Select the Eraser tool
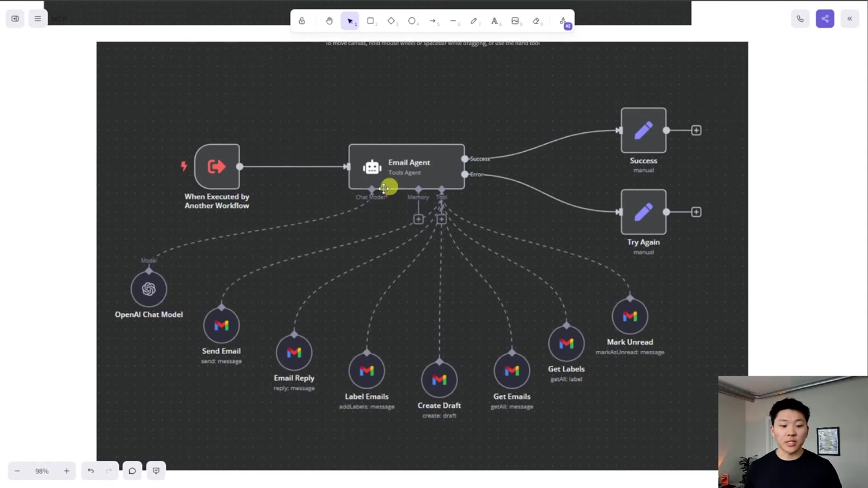868x488 pixels. (x=536, y=21)
